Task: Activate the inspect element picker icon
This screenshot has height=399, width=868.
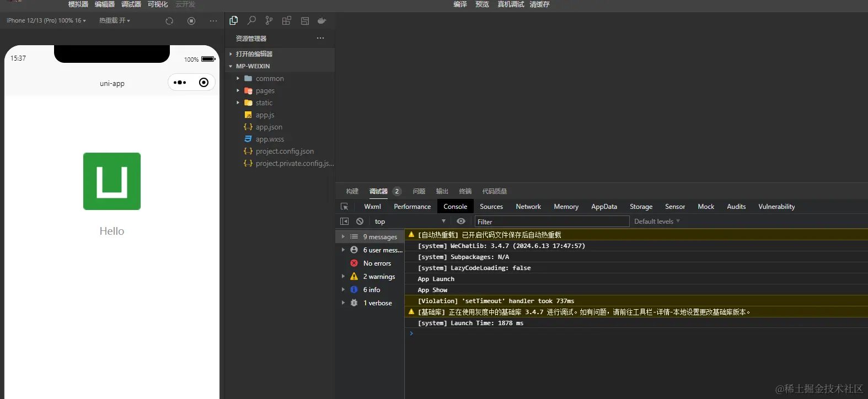Action: pyautogui.click(x=344, y=207)
